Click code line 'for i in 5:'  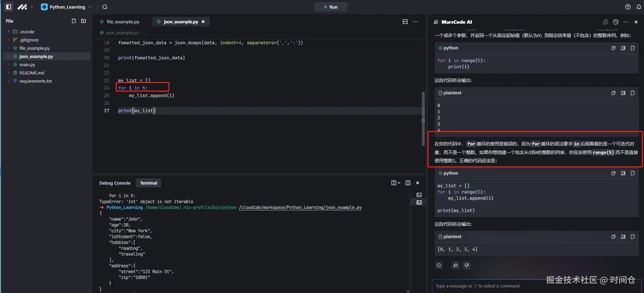133,88
